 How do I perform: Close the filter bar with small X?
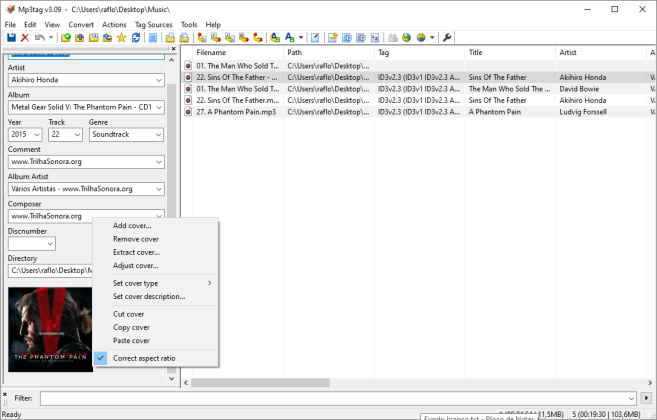(5, 394)
